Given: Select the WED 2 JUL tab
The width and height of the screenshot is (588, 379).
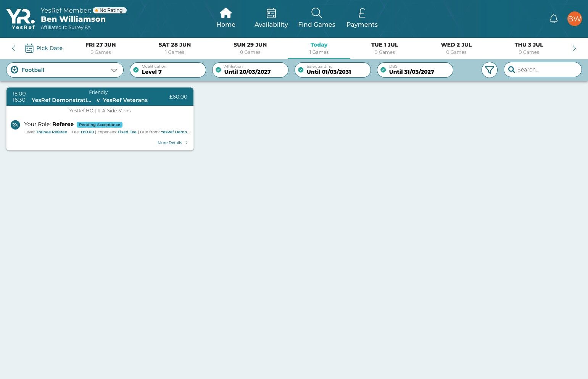Looking at the screenshot, I should tap(456, 48).
